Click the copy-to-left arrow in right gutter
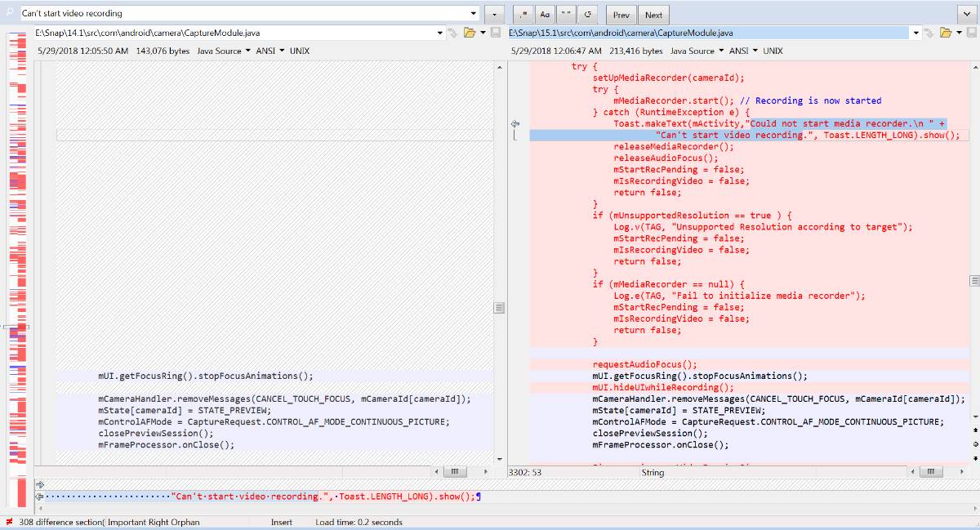The image size is (980, 530). (515, 123)
